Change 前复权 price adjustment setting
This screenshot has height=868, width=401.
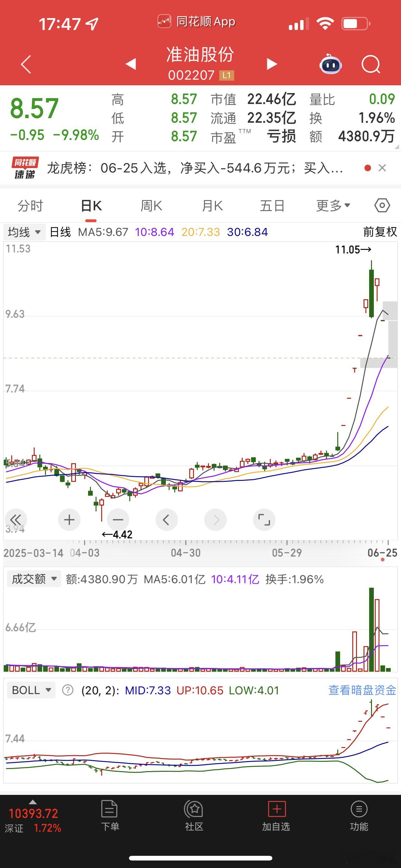tap(380, 232)
